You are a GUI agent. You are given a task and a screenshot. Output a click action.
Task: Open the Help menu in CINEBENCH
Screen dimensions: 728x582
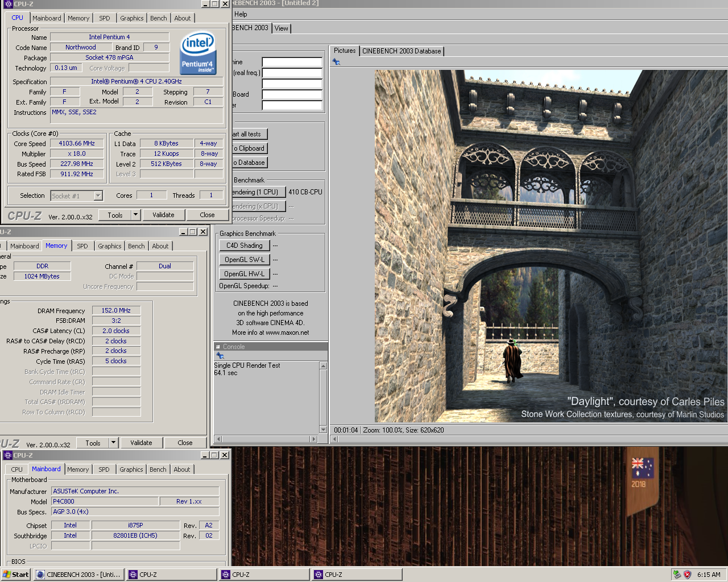(x=241, y=14)
